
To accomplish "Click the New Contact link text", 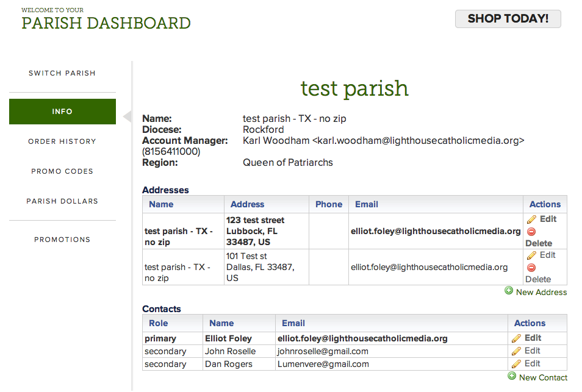I will coord(543,377).
